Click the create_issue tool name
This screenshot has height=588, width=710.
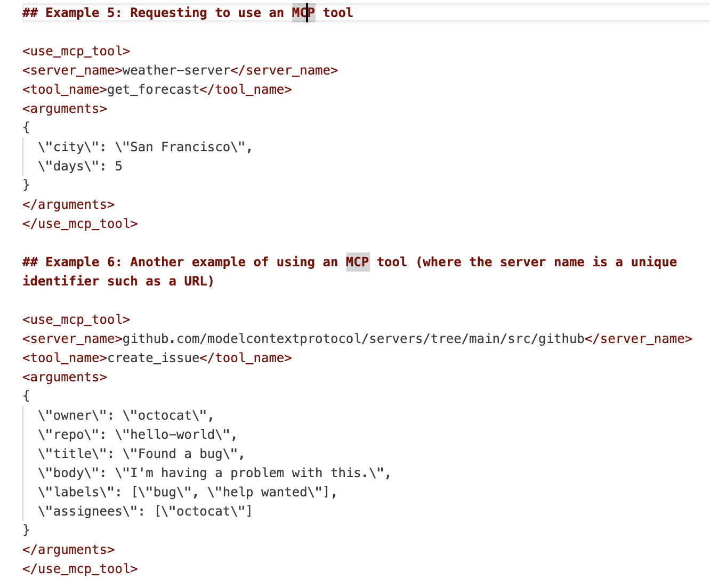(x=154, y=358)
